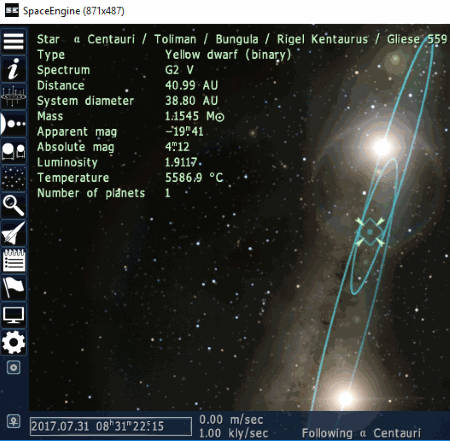Click the 'Luminosity' label
The image size is (450, 441).
(x=67, y=162)
